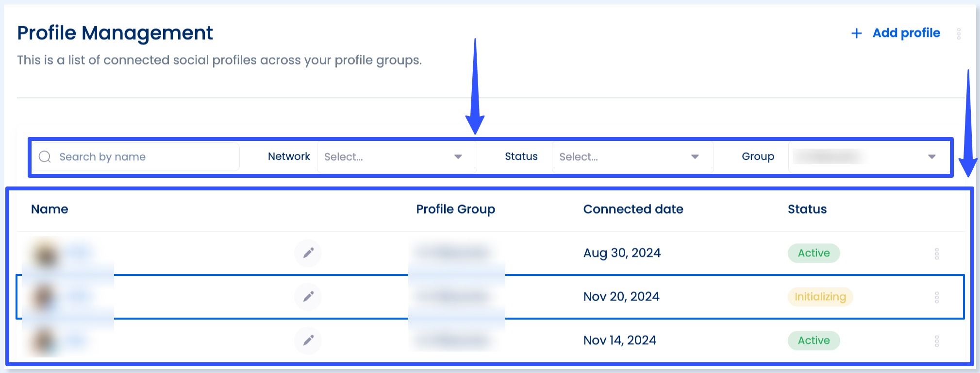Focus the Search by name field

[x=146, y=157]
